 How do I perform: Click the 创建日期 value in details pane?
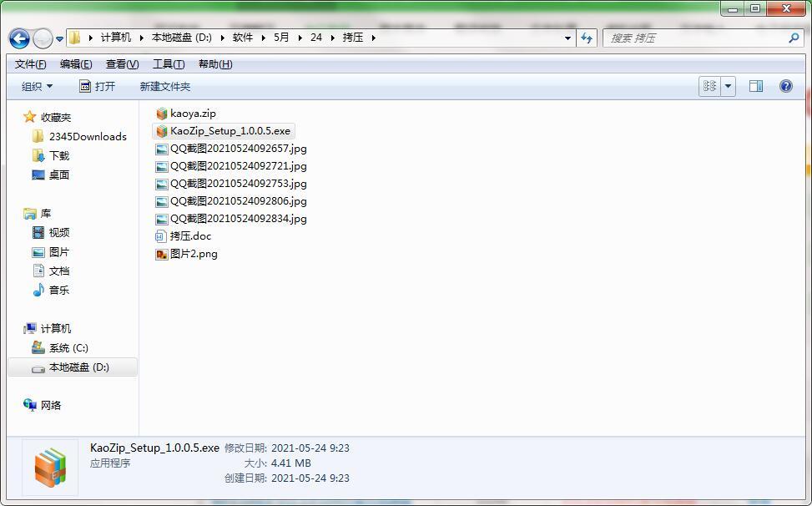point(310,478)
